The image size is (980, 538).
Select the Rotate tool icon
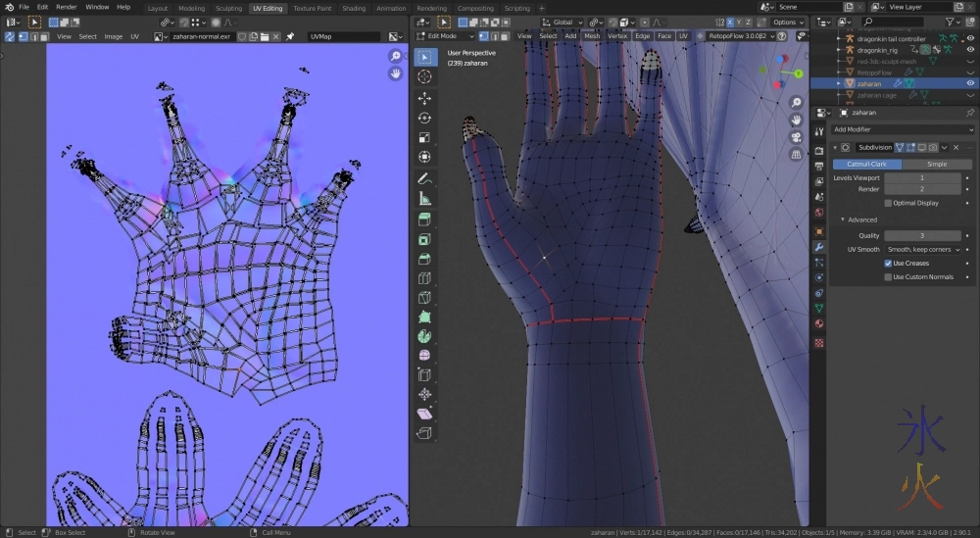pos(424,118)
